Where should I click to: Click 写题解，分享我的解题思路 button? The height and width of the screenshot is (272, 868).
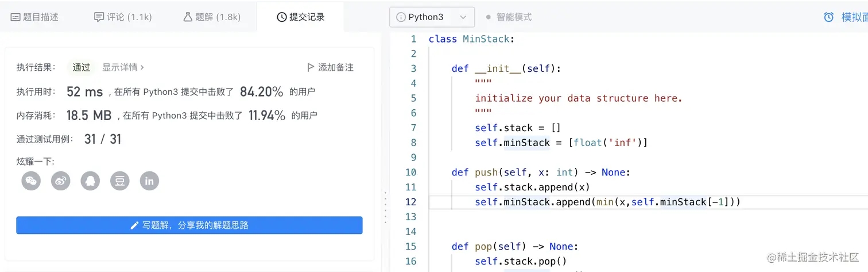tap(189, 225)
